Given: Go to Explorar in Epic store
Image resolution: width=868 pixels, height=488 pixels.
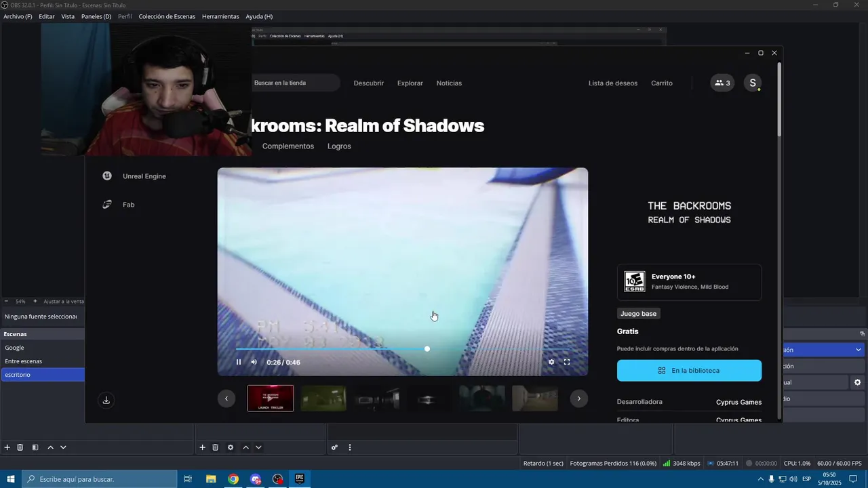Looking at the screenshot, I should point(410,83).
